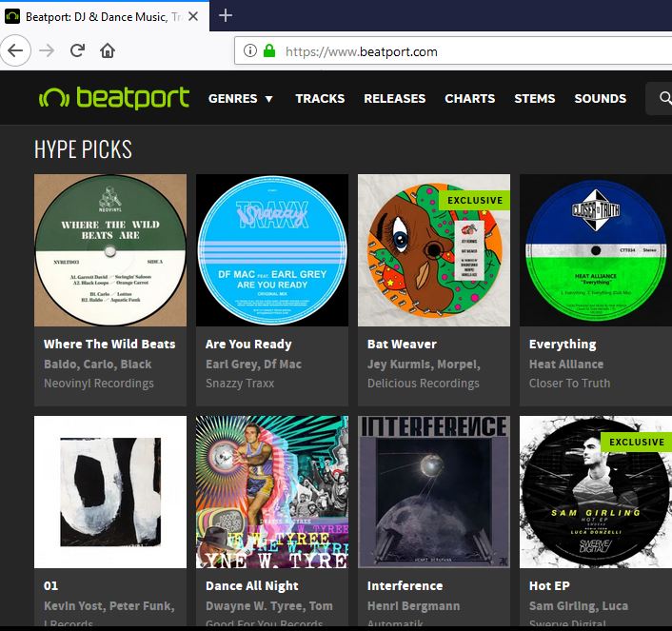Viewport: 672px width, 631px height.
Task: Open label Neovinyl Recordings
Action: (x=99, y=384)
